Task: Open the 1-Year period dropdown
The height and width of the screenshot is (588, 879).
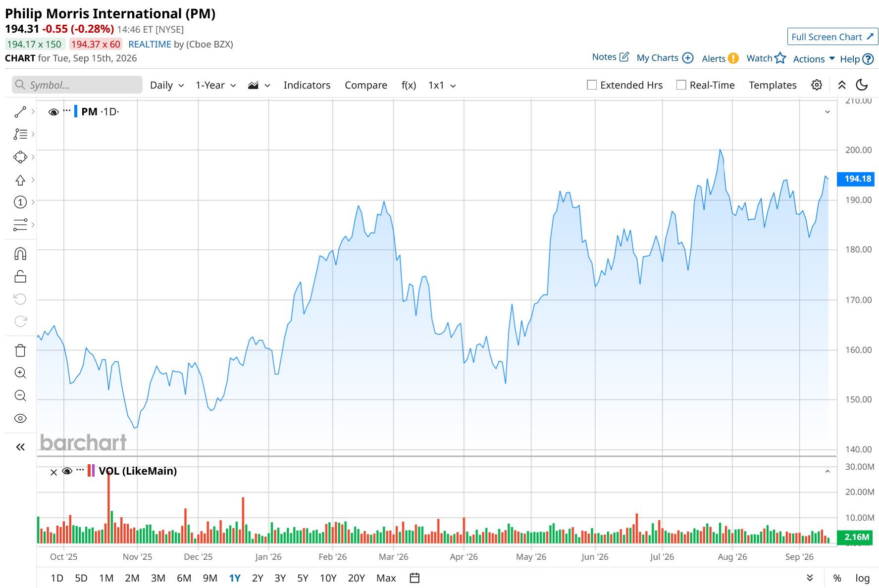Action: 215,85
